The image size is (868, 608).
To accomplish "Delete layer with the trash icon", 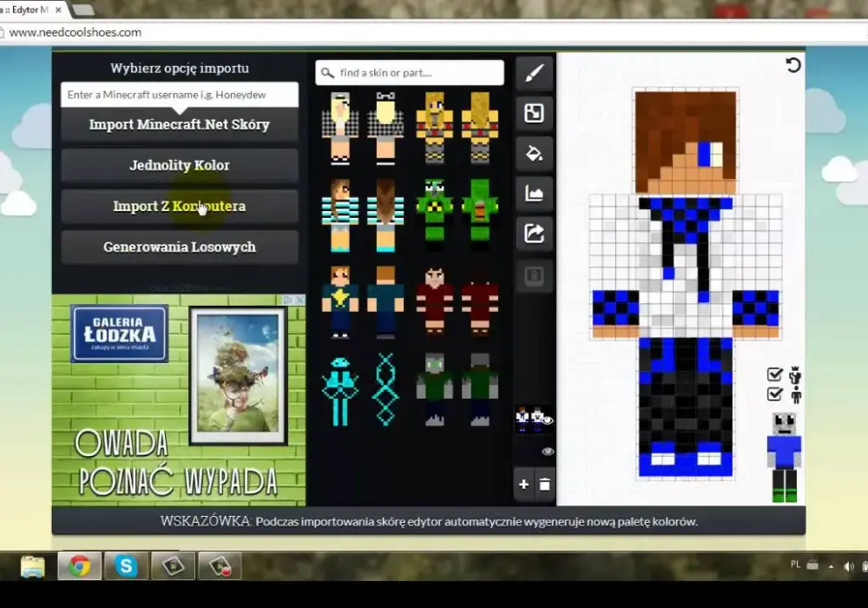I will pos(545,485).
